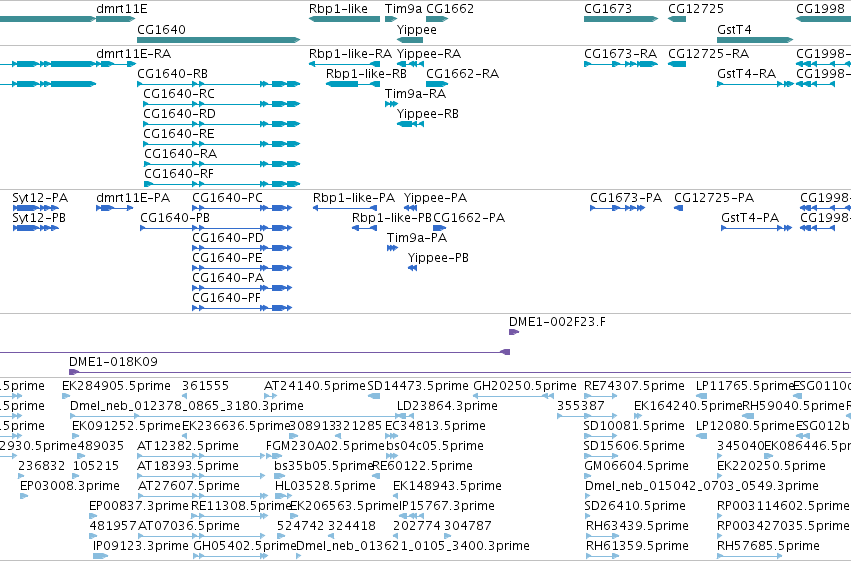Select protein Yippee-PA

pyautogui.click(x=435, y=198)
